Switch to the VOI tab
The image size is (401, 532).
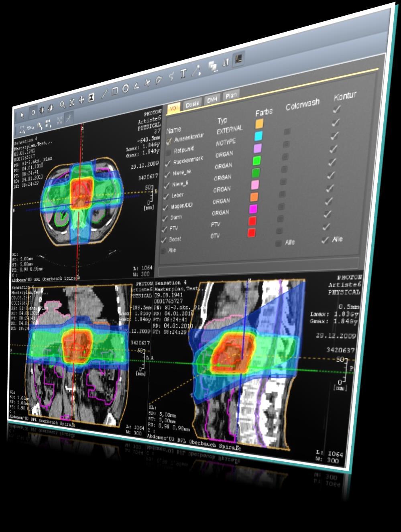tap(174, 108)
